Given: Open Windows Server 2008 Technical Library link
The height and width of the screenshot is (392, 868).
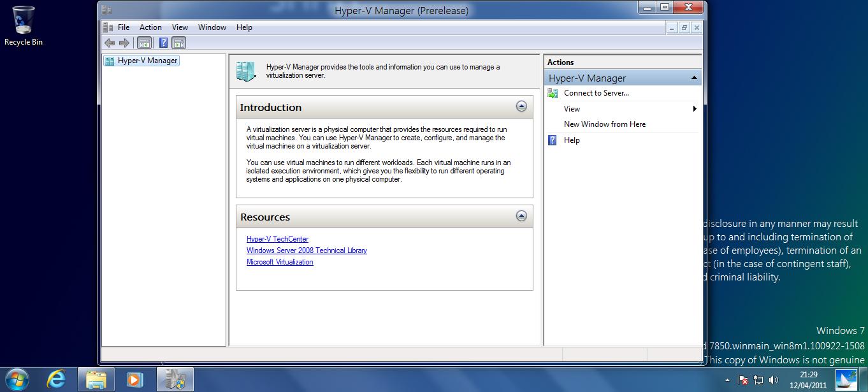Looking at the screenshot, I should click(307, 250).
